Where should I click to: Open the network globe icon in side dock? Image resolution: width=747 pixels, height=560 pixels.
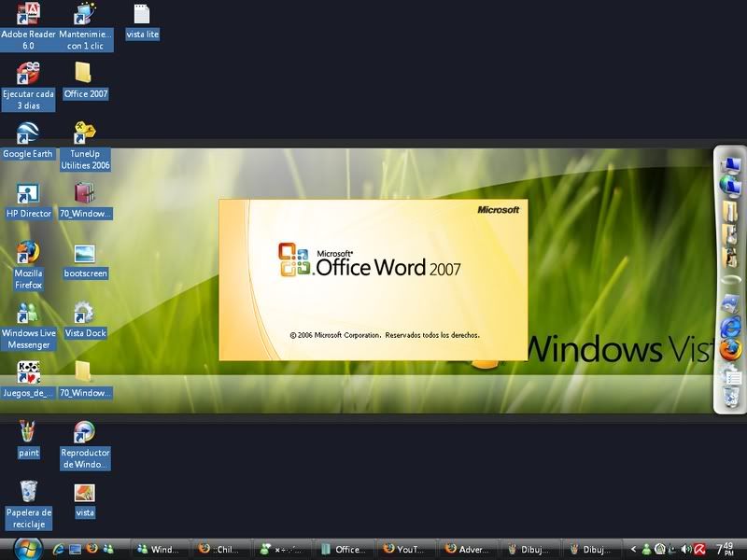tap(730, 186)
